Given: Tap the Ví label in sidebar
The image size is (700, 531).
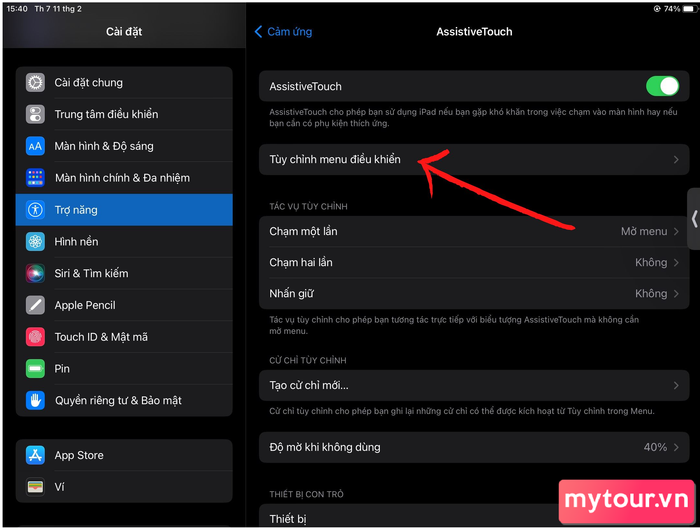Looking at the screenshot, I should pos(59,486).
